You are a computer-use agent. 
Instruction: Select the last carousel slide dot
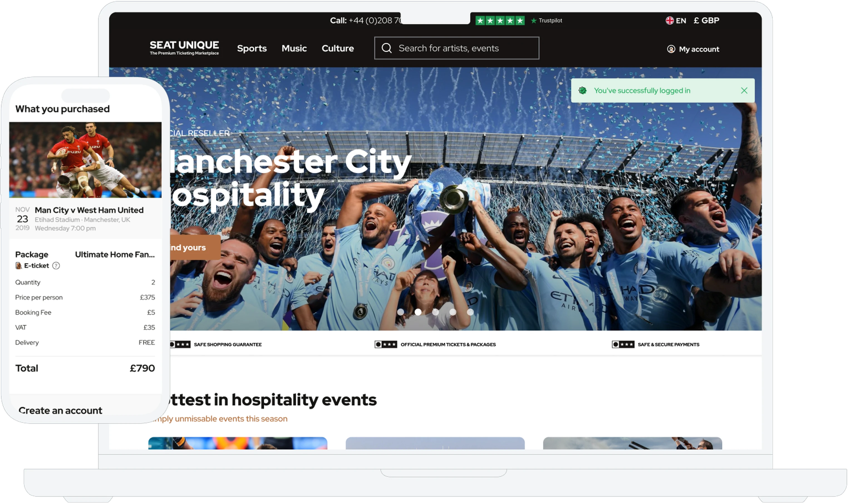[471, 312]
